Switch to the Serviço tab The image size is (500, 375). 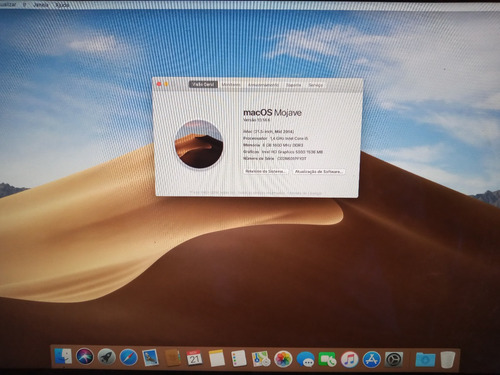click(315, 85)
